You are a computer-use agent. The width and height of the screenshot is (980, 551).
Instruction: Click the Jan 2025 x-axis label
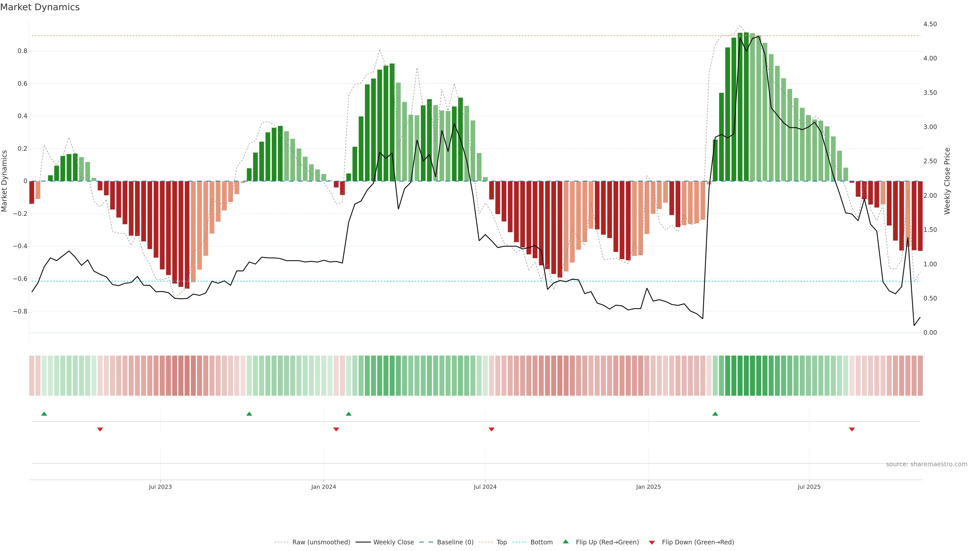[648, 487]
